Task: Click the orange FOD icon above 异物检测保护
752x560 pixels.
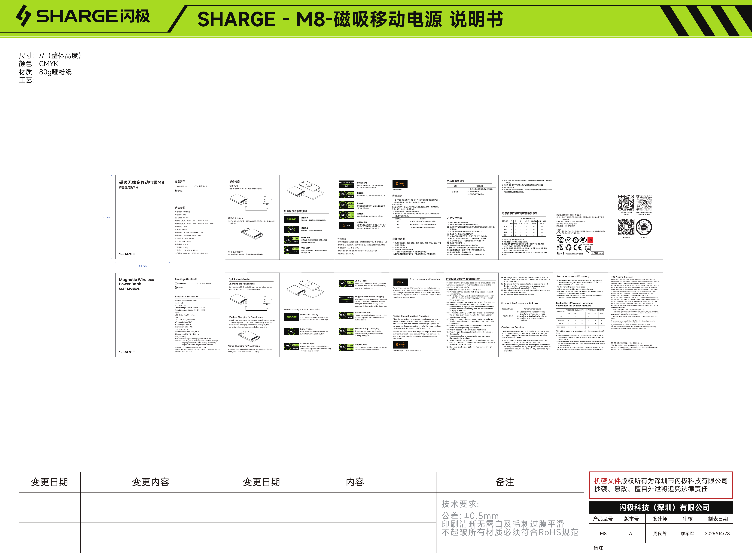Action: tap(400, 184)
